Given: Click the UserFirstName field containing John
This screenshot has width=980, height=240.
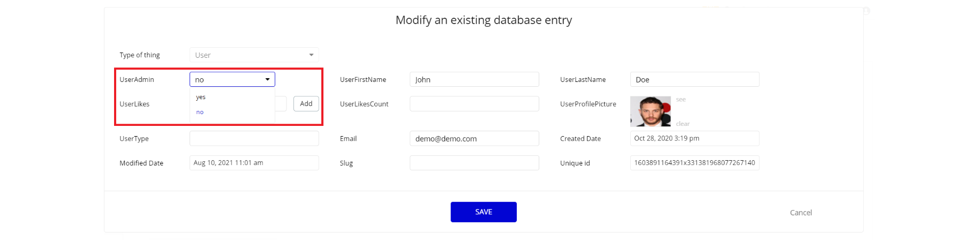Looking at the screenshot, I should (474, 79).
